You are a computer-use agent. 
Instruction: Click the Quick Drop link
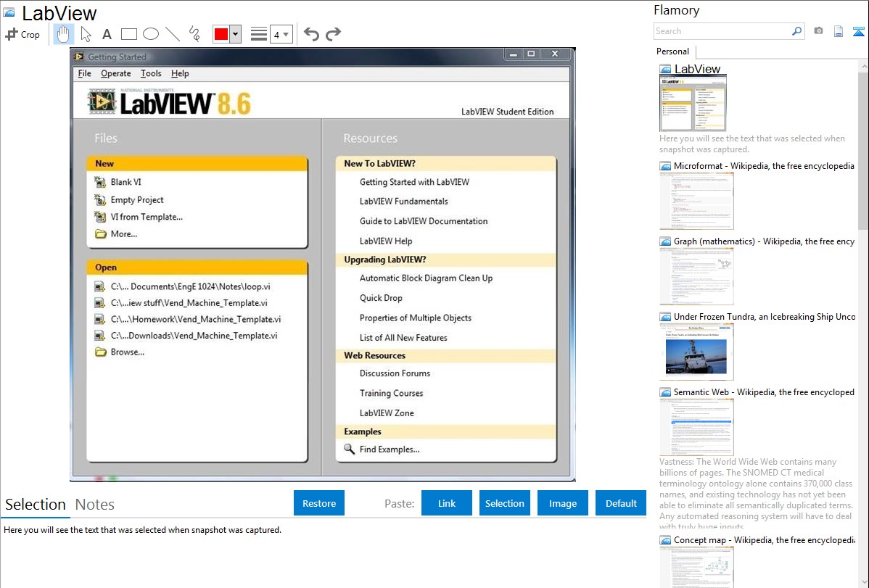381,298
